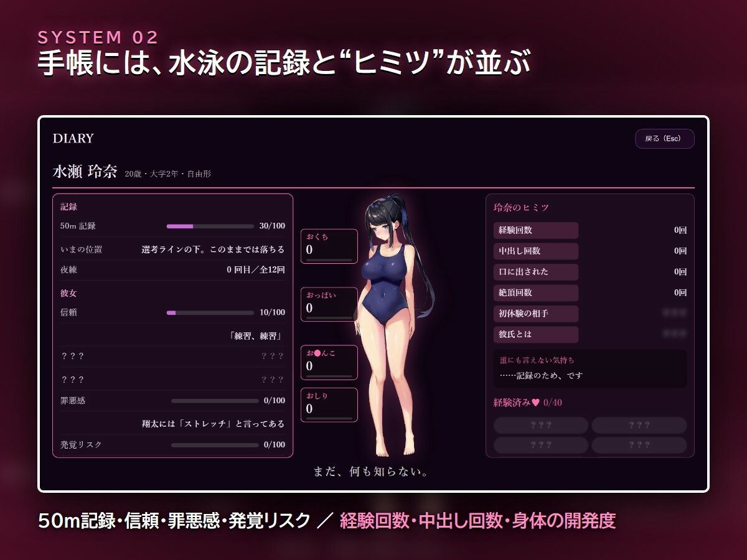Click the 30/100 value beside 50m 記録

[x=272, y=226]
